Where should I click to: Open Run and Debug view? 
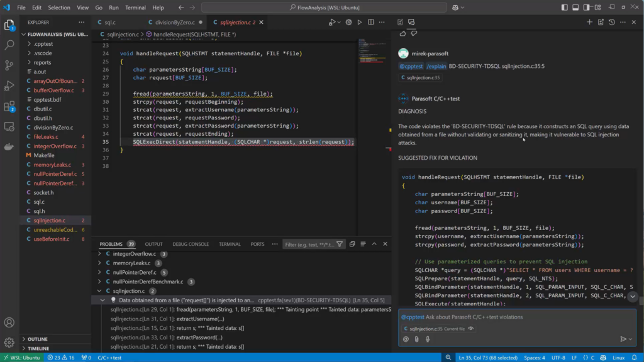tap(9, 85)
